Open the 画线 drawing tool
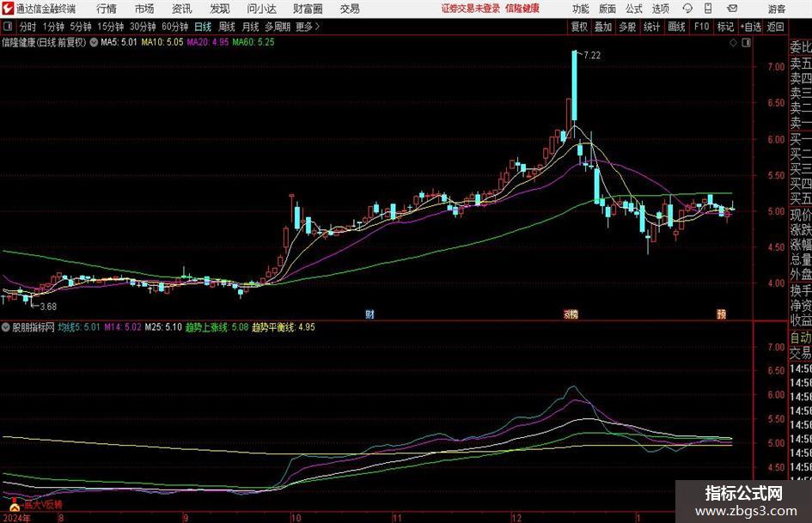This screenshot has width=812, height=523. tap(676, 27)
